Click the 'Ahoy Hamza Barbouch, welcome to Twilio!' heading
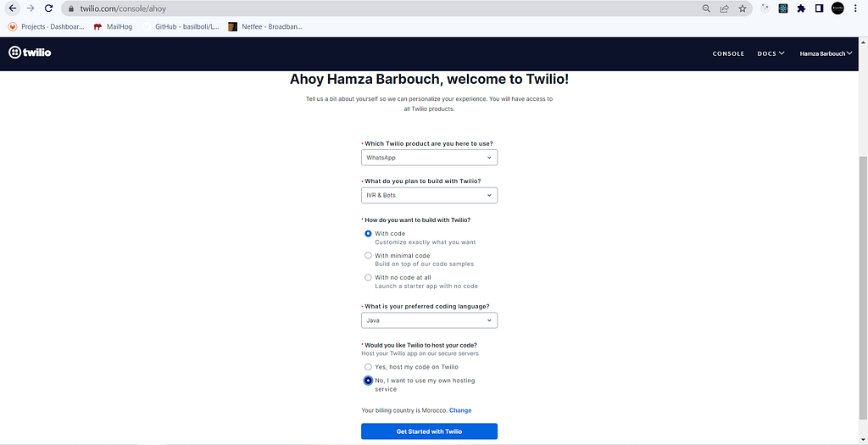Viewport: 868px width, 445px height. (429, 80)
